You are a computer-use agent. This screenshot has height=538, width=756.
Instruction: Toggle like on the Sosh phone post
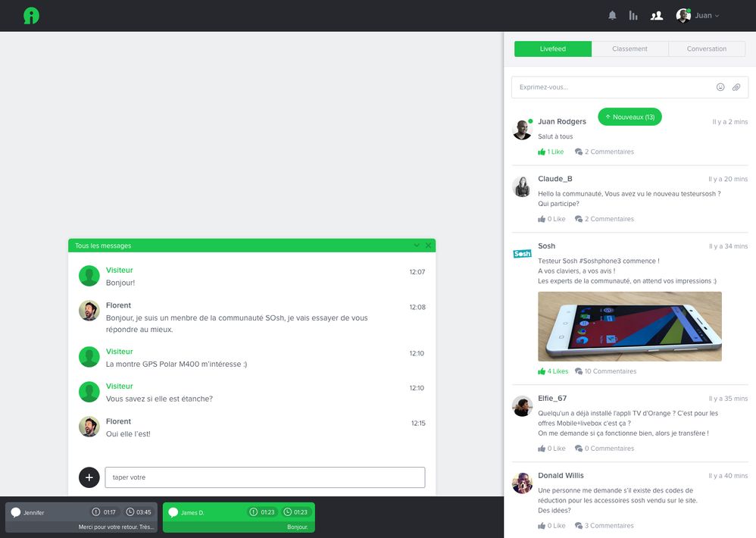pyautogui.click(x=553, y=371)
